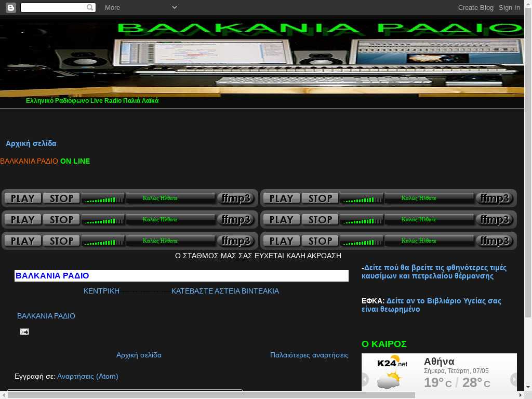
Task: Click STOP on the bottom-right radio player
Action: [320, 241]
